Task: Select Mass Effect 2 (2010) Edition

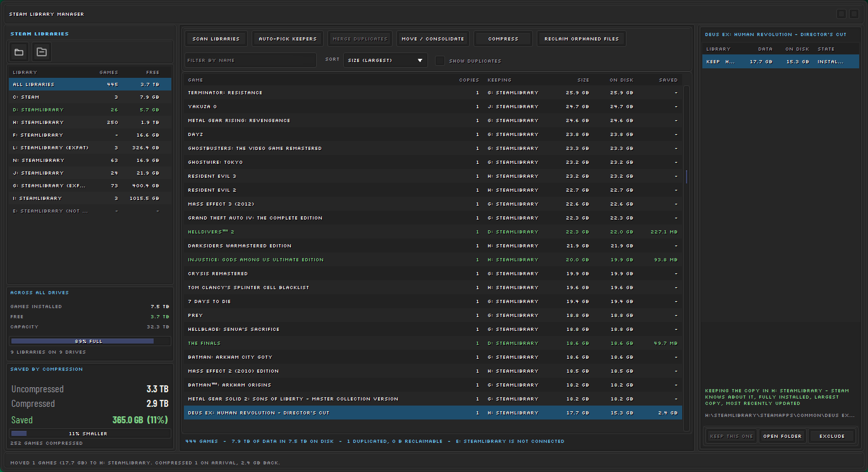Action: [x=433, y=371]
